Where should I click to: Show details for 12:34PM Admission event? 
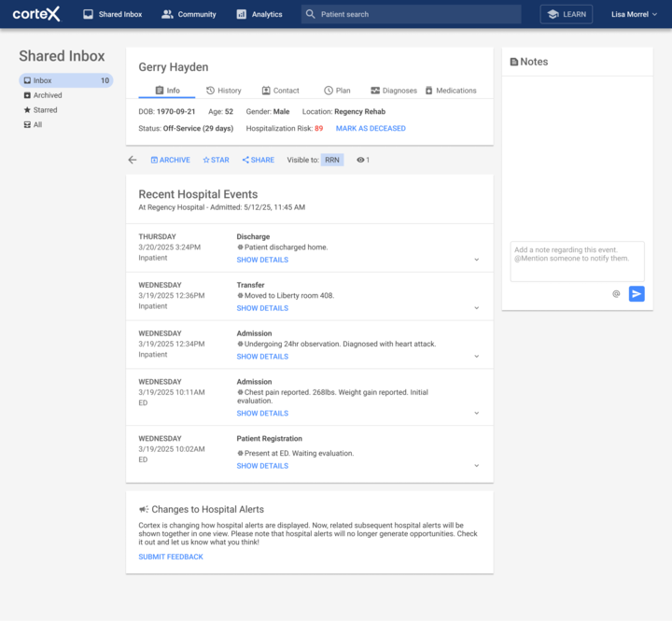[262, 357]
